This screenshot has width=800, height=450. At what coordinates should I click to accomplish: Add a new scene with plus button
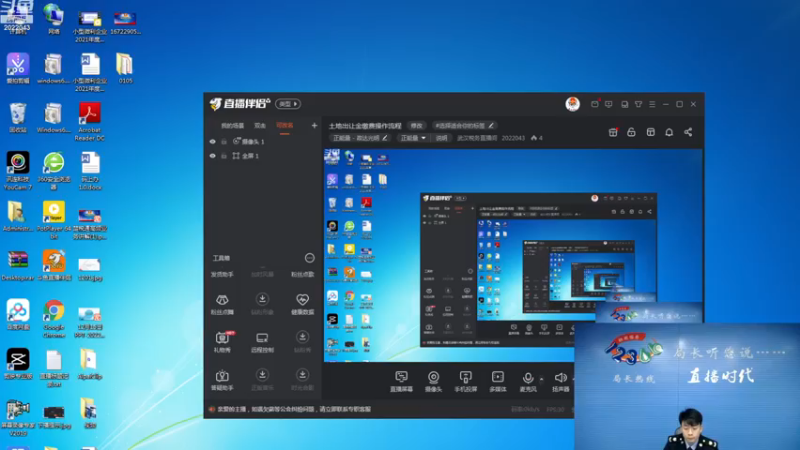pos(314,126)
